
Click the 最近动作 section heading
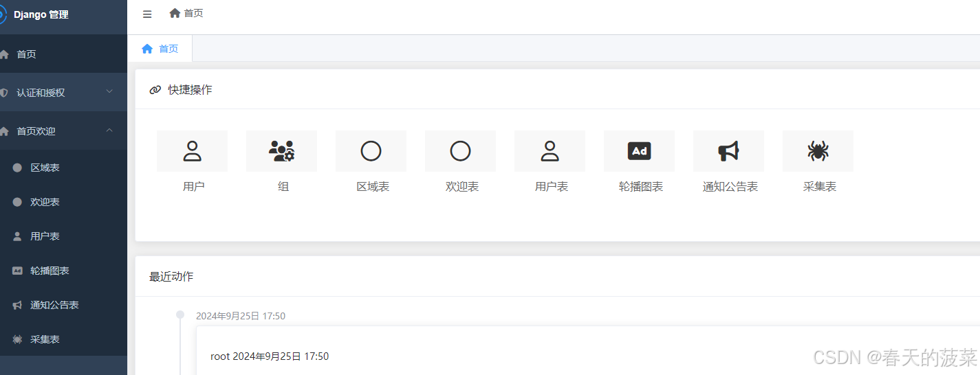(x=171, y=277)
